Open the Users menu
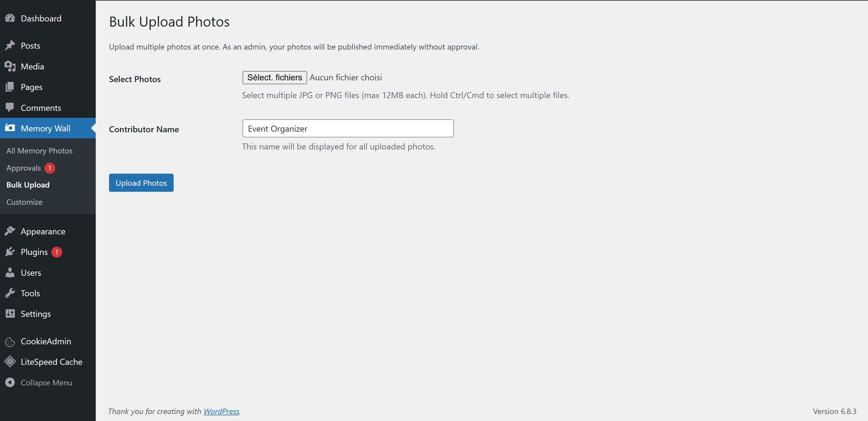This screenshot has width=868, height=421. coord(31,273)
